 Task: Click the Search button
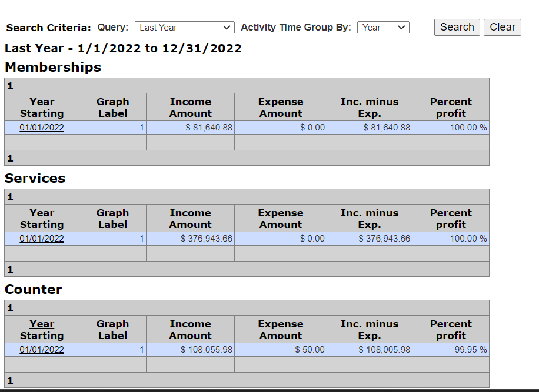coord(457,27)
